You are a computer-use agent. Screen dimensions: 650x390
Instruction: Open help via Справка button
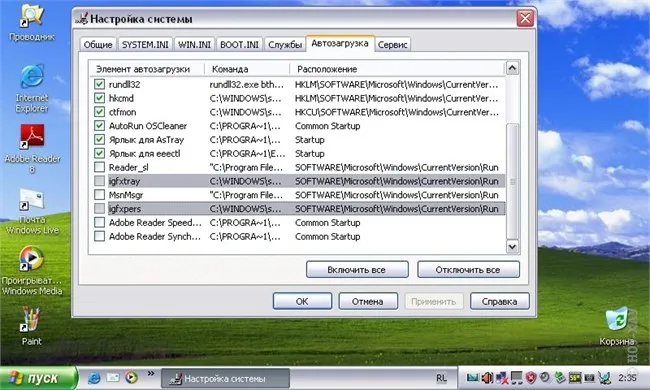tap(500, 301)
